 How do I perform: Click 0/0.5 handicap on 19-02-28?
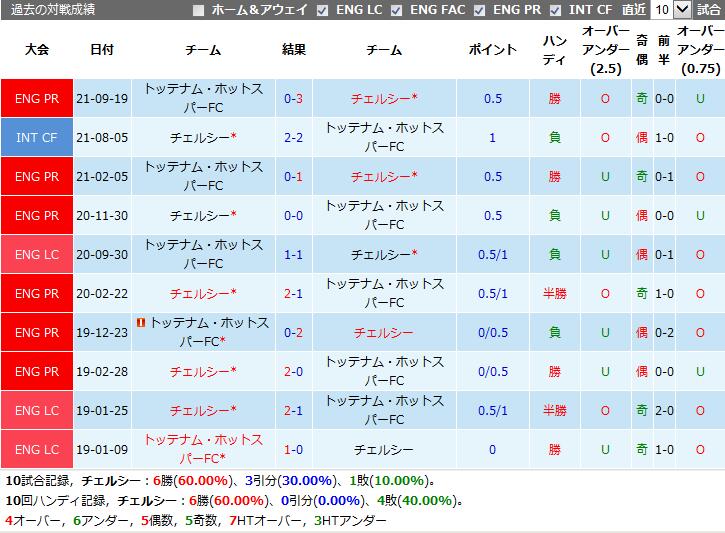click(492, 372)
